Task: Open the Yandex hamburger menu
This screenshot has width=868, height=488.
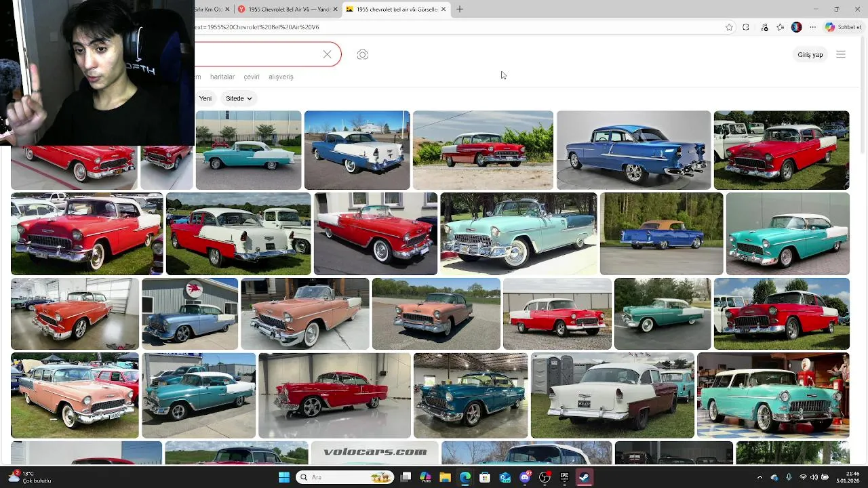Action: pos(841,54)
